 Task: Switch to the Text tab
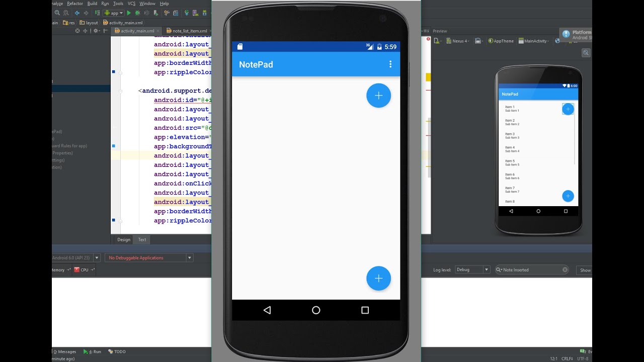pyautogui.click(x=142, y=240)
